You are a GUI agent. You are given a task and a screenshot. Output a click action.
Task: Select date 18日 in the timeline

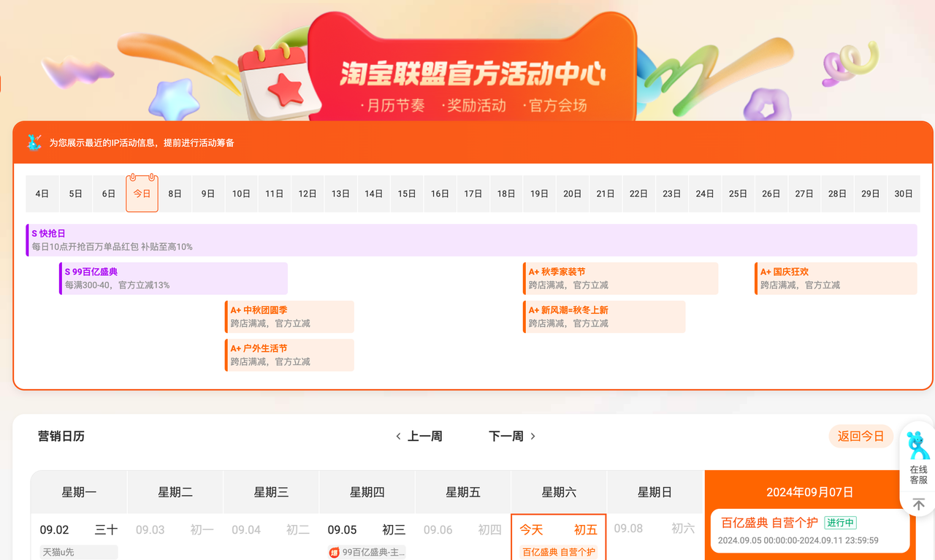pyautogui.click(x=506, y=193)
